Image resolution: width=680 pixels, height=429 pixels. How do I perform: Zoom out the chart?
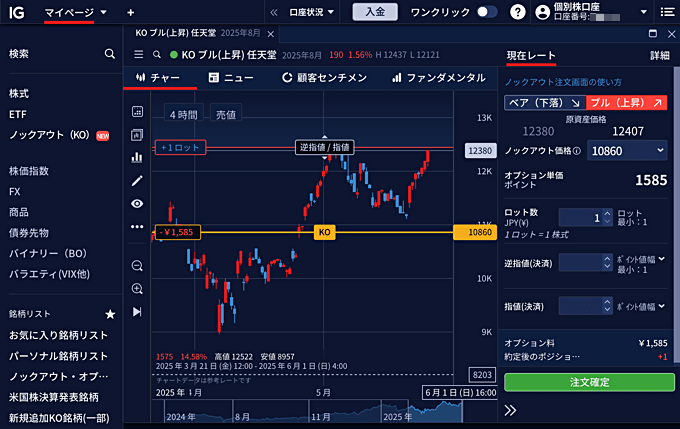click(x=137, y=265)
